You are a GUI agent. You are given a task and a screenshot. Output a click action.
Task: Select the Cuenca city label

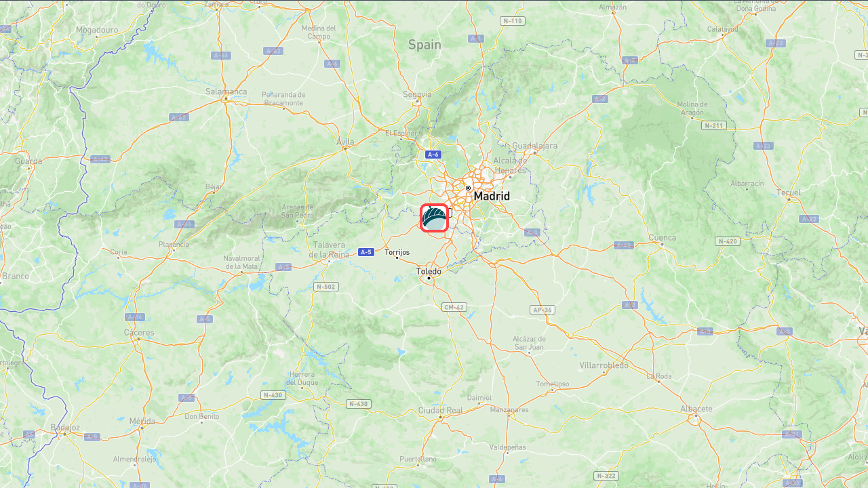tap(663, 237)
